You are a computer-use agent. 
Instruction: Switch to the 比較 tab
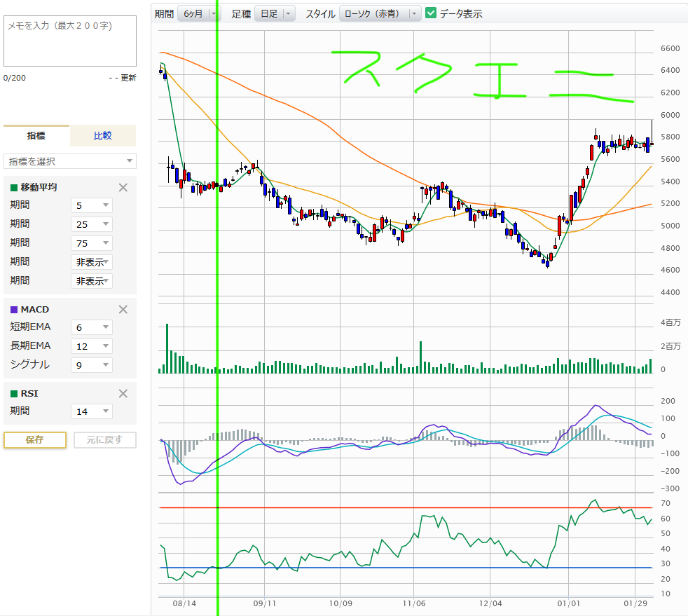click(103, 136)
